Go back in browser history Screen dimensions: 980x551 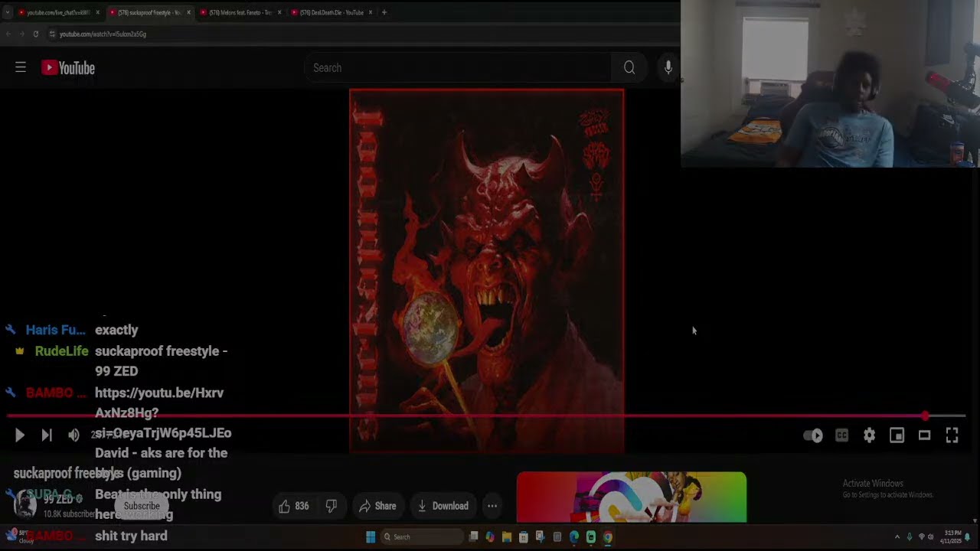pos(8,34)
